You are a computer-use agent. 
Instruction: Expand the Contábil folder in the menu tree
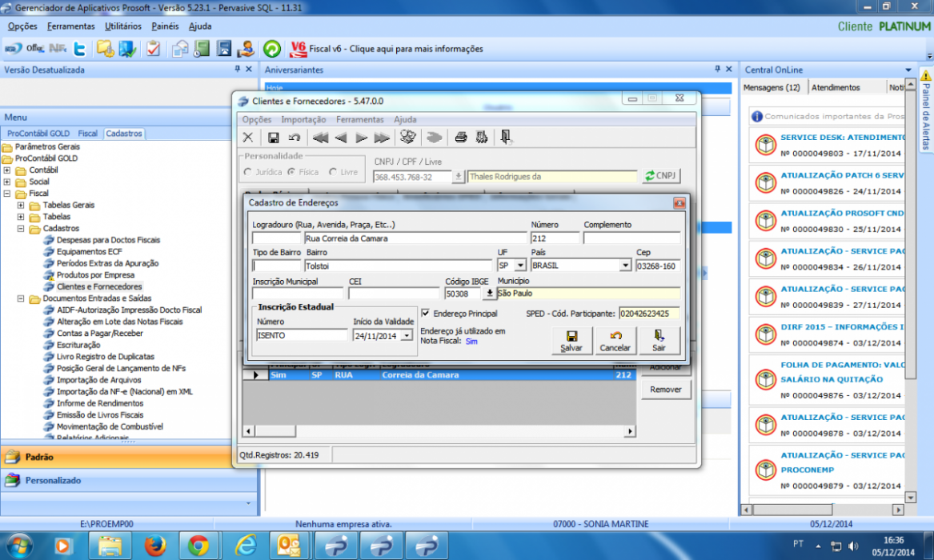[7, 170]
